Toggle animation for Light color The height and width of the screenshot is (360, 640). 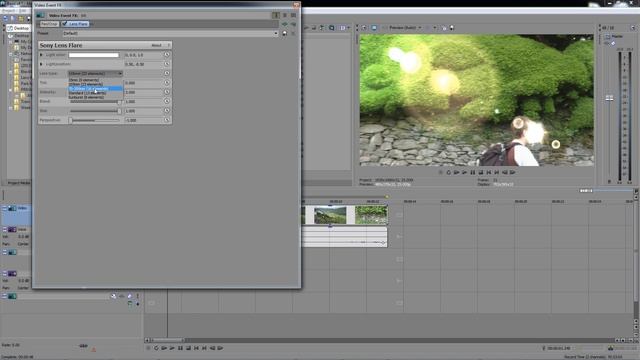click(167, 55)
